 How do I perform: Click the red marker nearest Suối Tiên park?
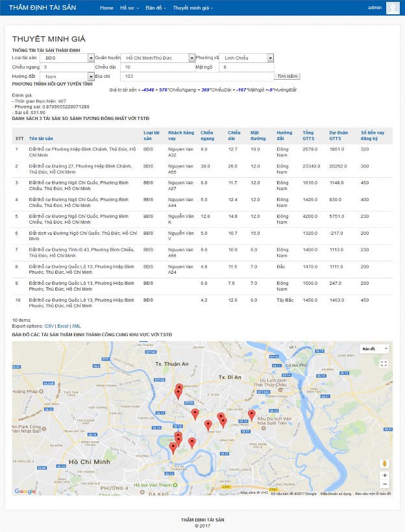pos(252,414)
